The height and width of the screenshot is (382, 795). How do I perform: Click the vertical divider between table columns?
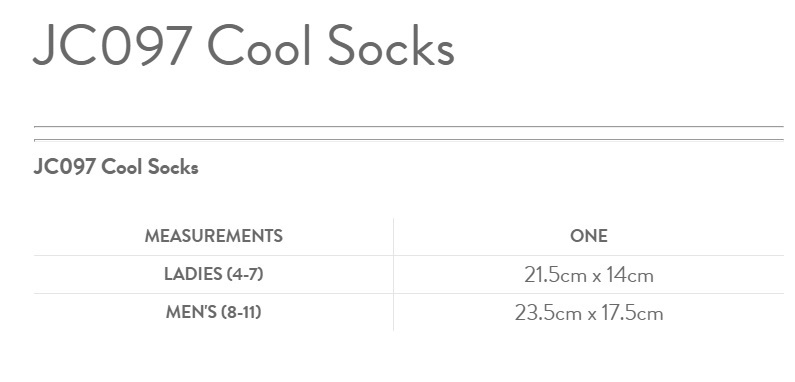click(393, 274)
